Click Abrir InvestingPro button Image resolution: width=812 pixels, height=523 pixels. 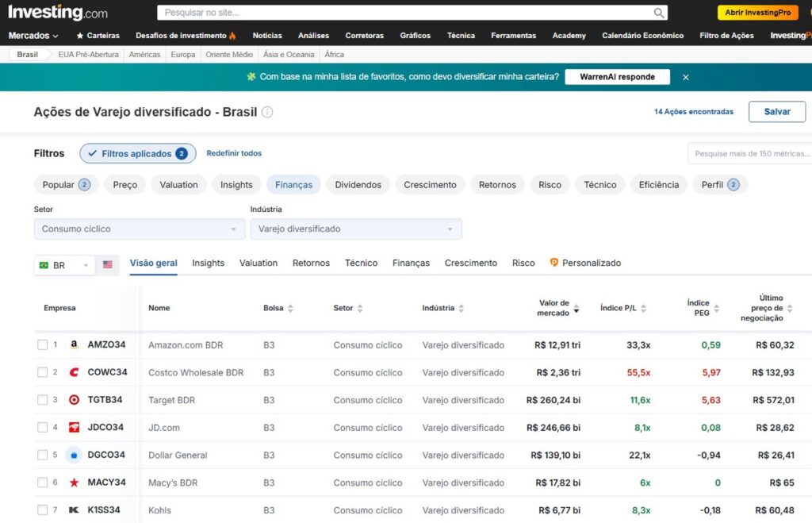click(x=757, y=13)
